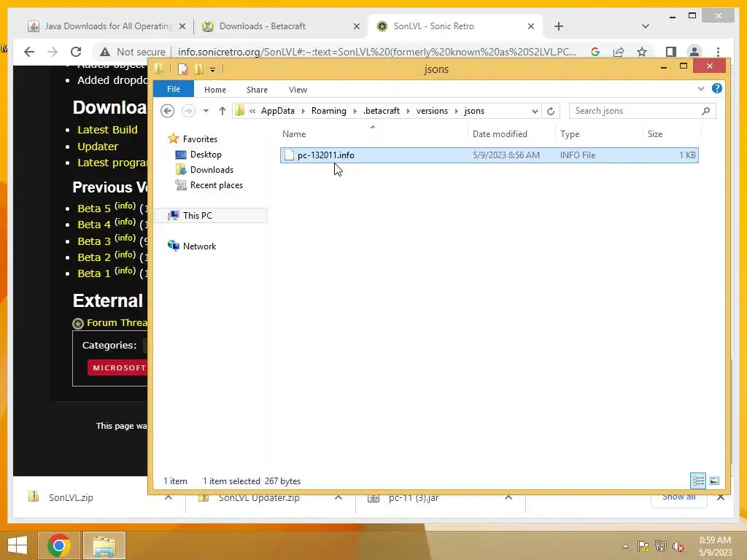Click Properties icon in quick access toolbar
Image resolution: width=747 pixels, height=560 pixels.
tap(182, 69)
